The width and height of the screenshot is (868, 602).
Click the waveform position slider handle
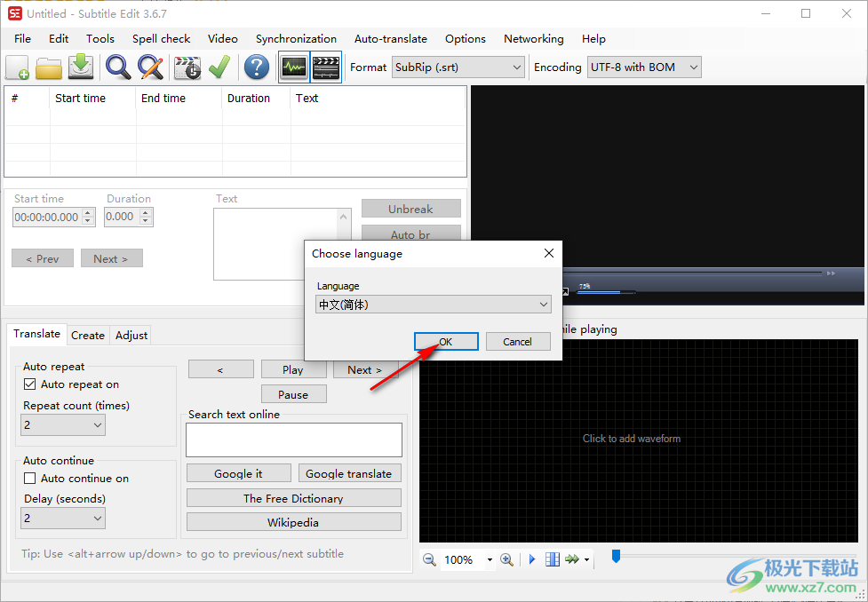616,556
